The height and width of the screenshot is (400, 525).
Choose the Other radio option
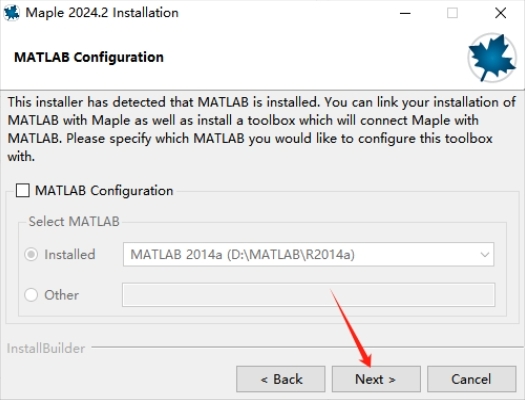[x=31, y=295]
